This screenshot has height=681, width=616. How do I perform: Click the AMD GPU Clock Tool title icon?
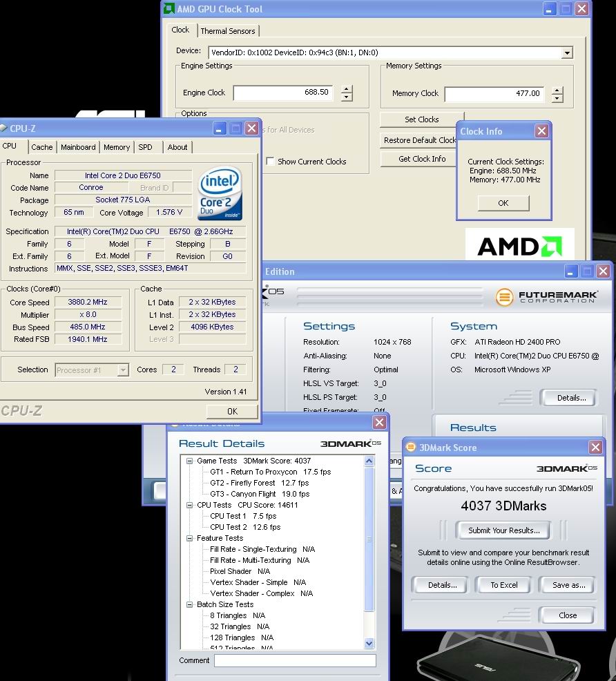169,9
